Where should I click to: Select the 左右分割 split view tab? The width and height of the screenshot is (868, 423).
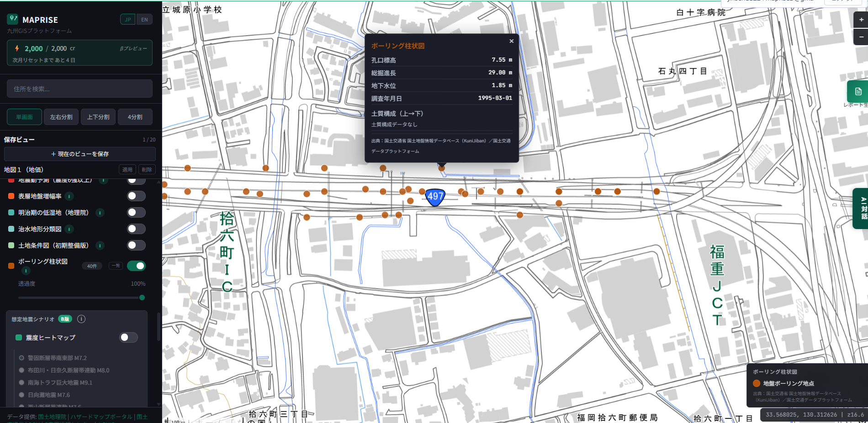[x=61, y=117]
